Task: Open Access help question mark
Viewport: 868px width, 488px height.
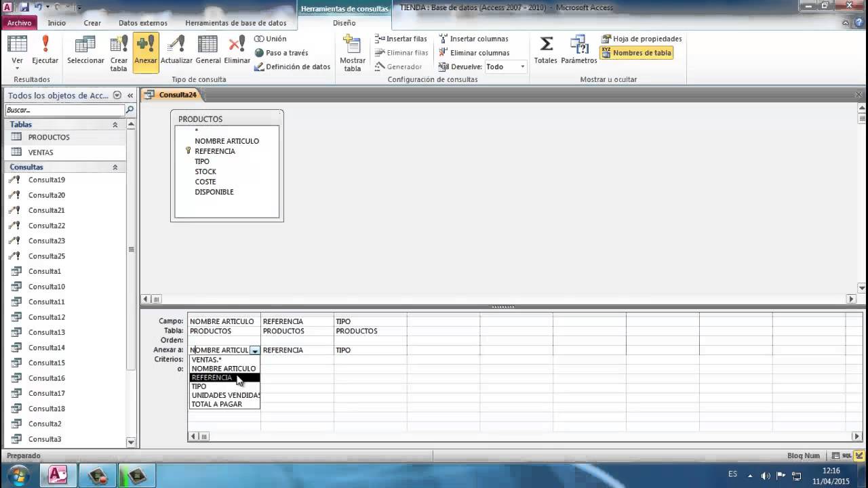Action: click(x=859, y=22)
